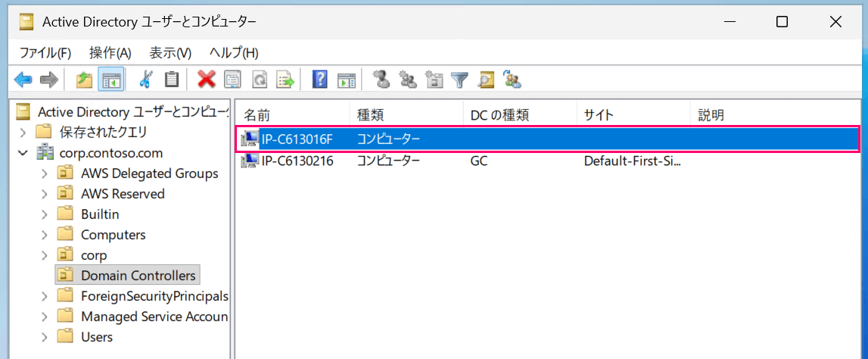Go back with the blue left arrow
Image resolution: width=868 pixels, height=359 pixels.
23,80
